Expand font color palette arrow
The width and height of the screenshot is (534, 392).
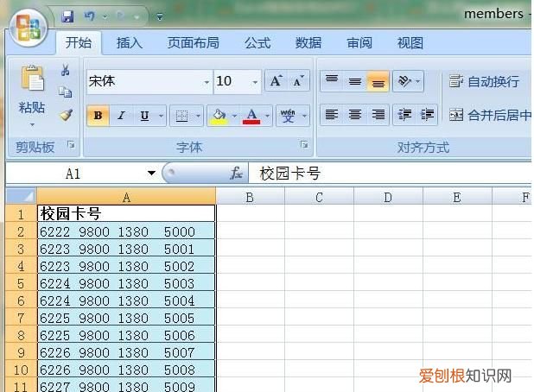(267, 116)
